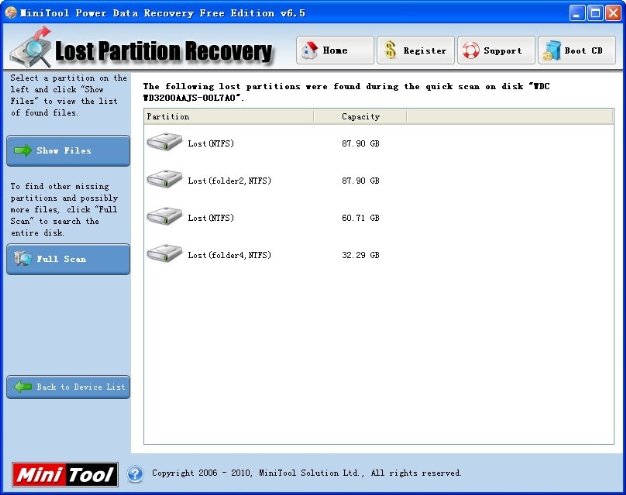Start a Full Scan
Screen dimensions: 626x495
68,259
